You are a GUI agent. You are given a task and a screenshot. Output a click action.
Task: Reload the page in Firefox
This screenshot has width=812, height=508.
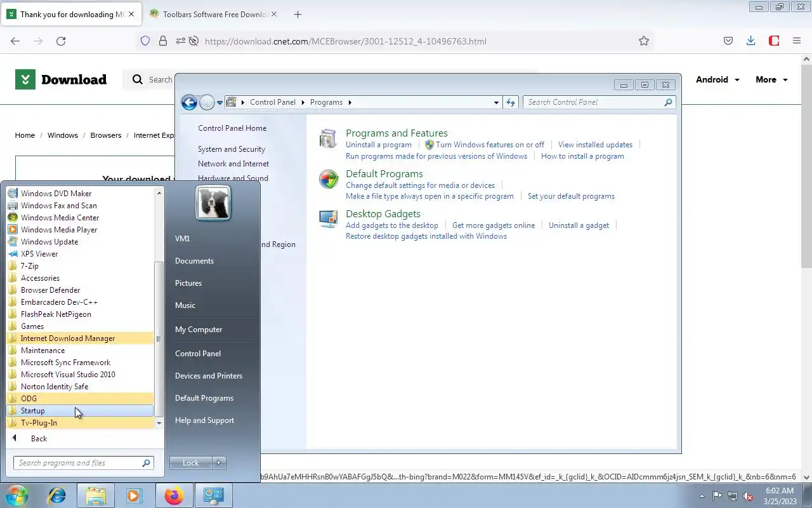click(x=61, y=41)
